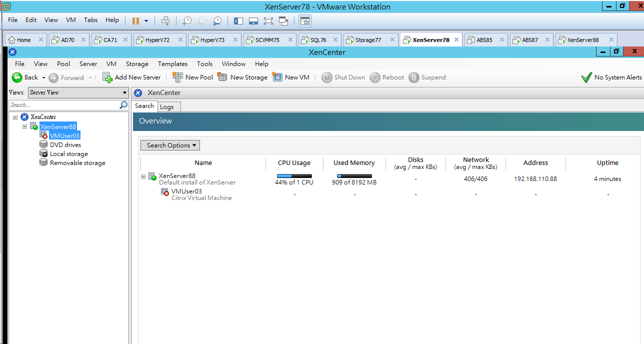The image size is (644, 344).
Task: Open XenCenter Tools menu
Action: 204,64
